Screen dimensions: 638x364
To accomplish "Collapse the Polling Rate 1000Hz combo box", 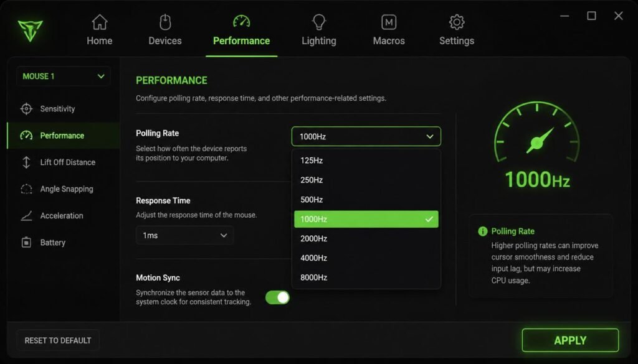I will 366,136.
